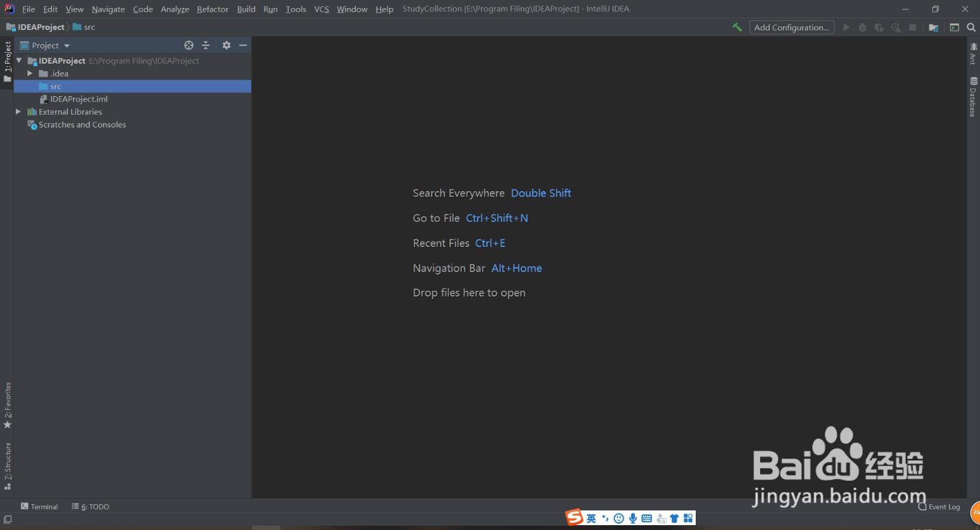Collapse the IDEAProject root tree node
This screenshot has width=980, height=530.
(x=19, y=61)
